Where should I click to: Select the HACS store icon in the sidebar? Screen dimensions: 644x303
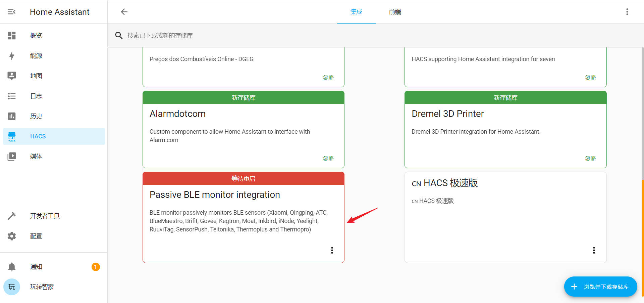point(12,136)
